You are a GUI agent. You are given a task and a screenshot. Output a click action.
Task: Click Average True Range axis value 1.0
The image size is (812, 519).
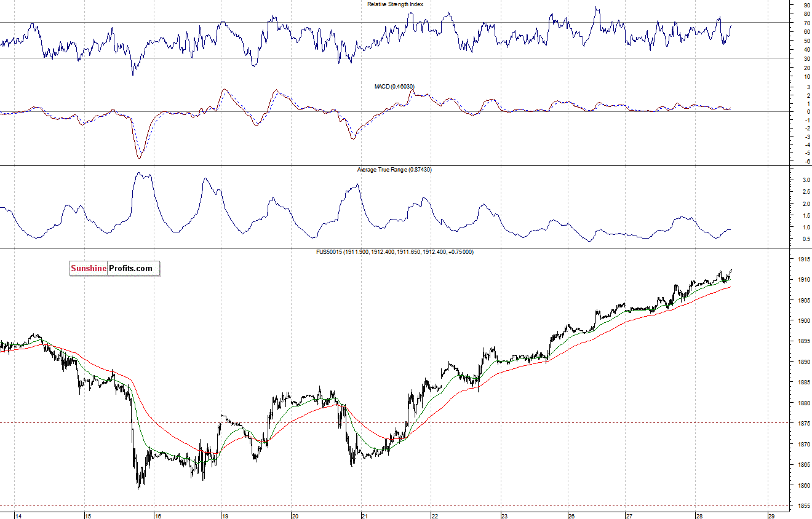click(805, 228)
